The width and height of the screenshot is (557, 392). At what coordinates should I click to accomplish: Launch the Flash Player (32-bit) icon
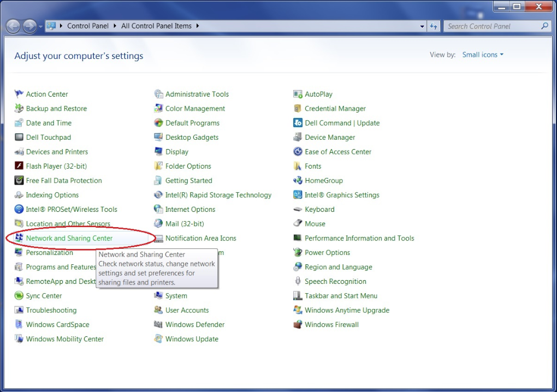[x=19, y=166]
